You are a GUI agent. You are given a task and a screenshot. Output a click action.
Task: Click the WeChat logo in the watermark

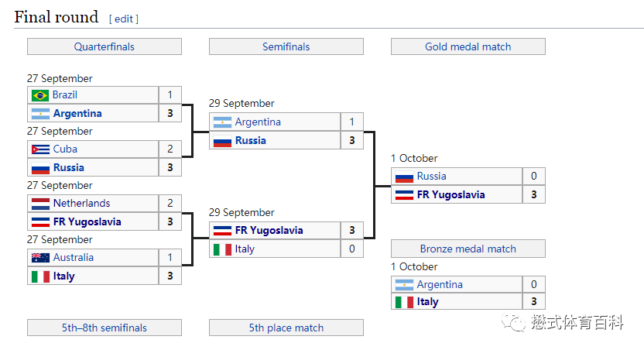point(513,322)
